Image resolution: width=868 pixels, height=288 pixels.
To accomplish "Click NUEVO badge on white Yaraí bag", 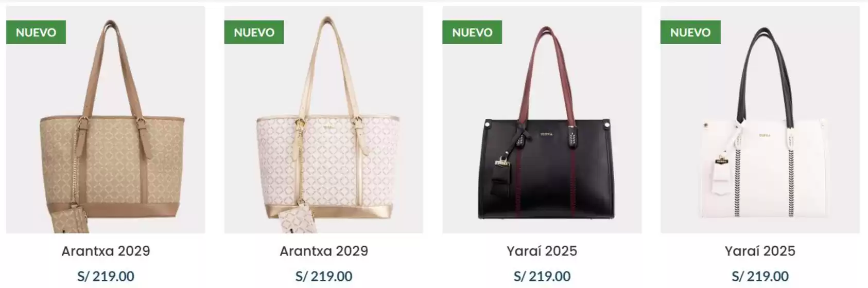I will pyautogui.click(x=690, y=32).
